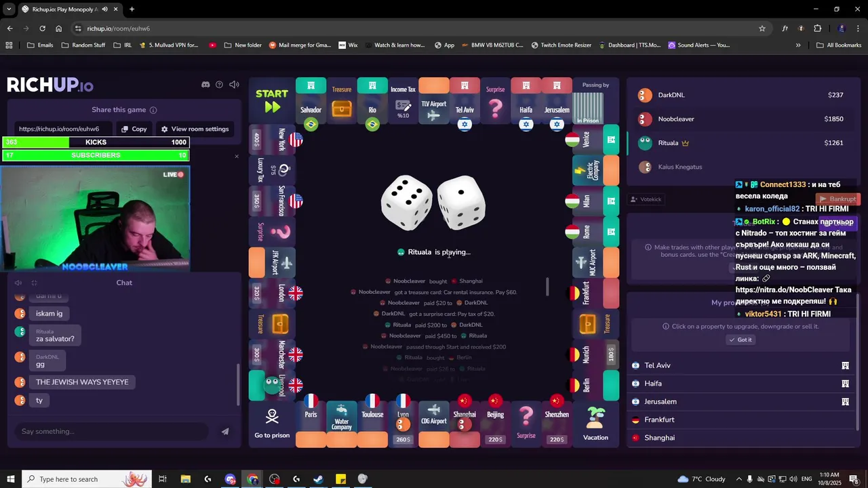The height and width of the screenshot is (488, 868).
Task: Mute game sound with speaker icon
Action: tap(234, 85)
